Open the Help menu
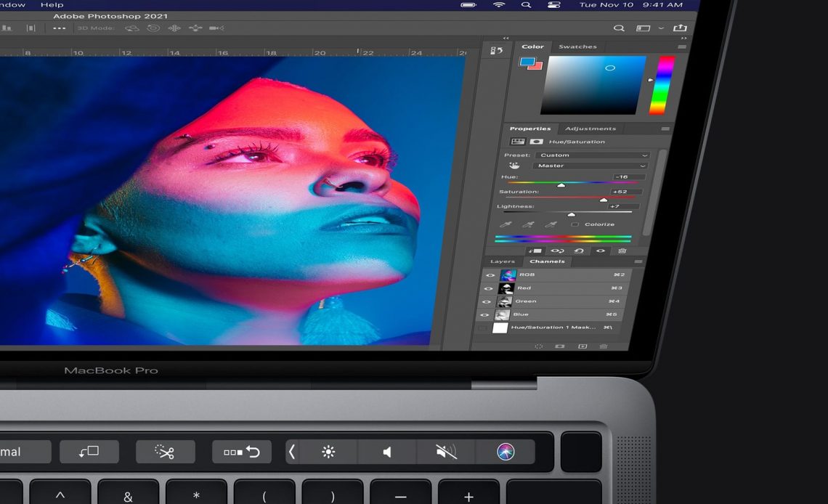The width and height of the screenshot is (828, 504). (52, 4)
